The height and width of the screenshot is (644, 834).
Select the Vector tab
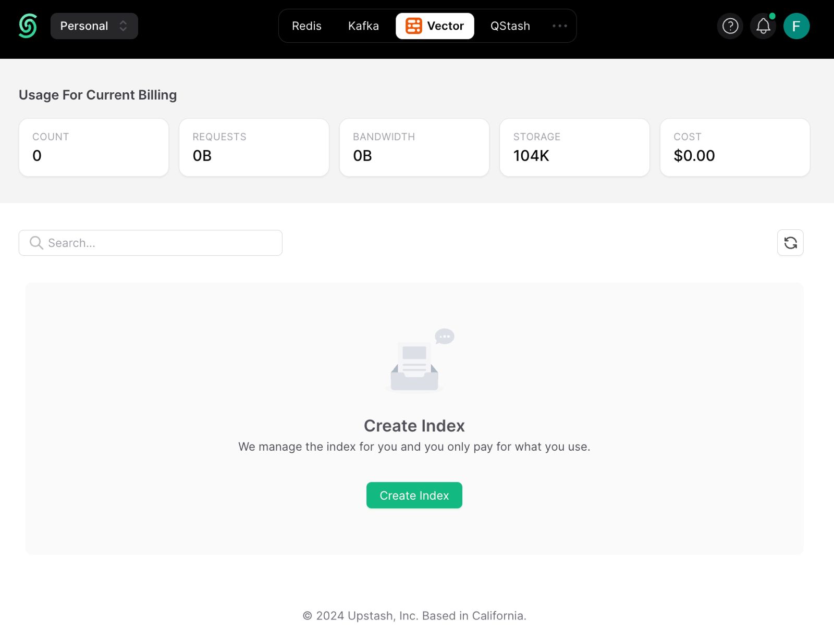[435, 26]
